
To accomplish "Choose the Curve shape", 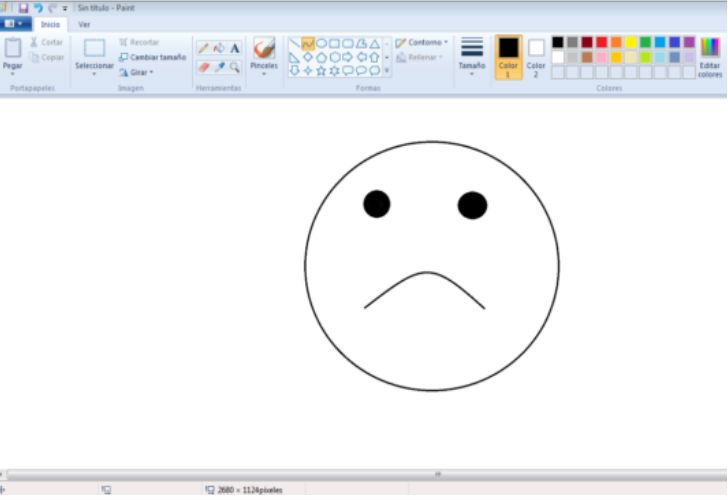I will click(308, 44).
